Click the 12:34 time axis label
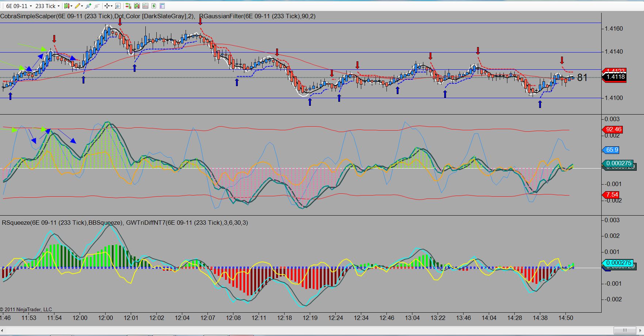 [x=361, y=318]
